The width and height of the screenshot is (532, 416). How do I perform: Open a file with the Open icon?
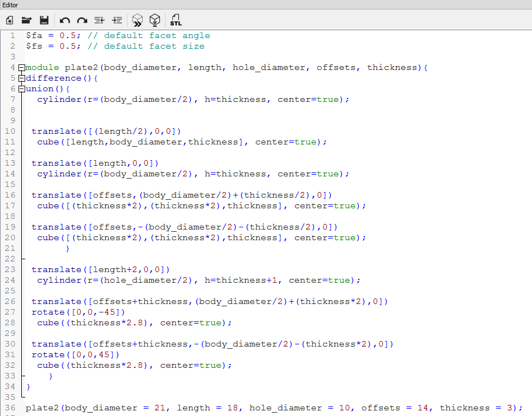(x=26, y=20)
